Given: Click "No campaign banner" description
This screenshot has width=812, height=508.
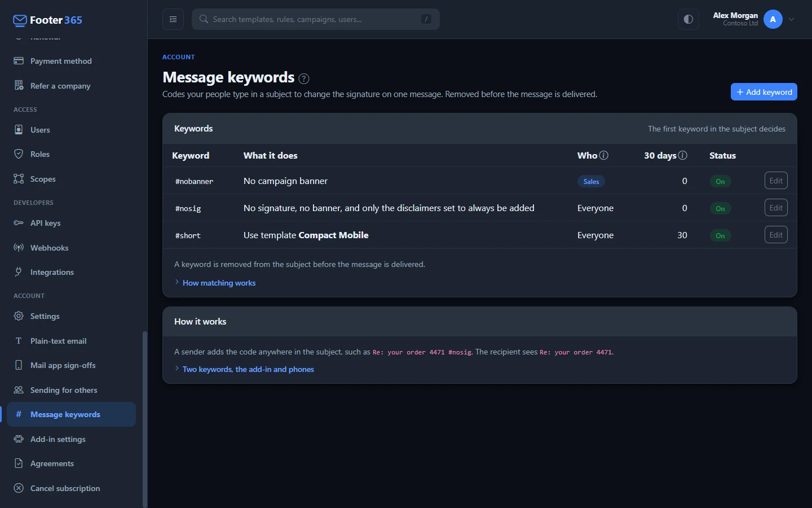Looking at the screenshot, I should (285, 181).
